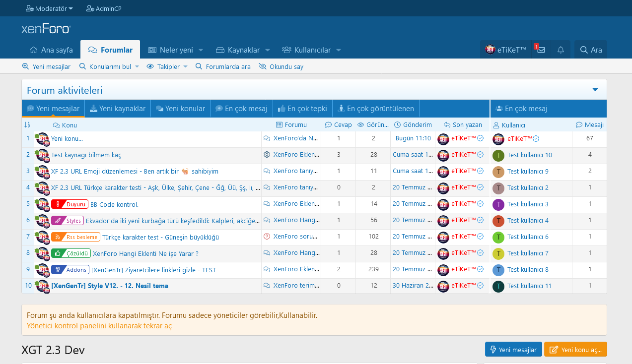Click Test kullanıcı 10 avatar
Image resolution: width=632 pixels, height=364 pixels.
click(498, 155)
